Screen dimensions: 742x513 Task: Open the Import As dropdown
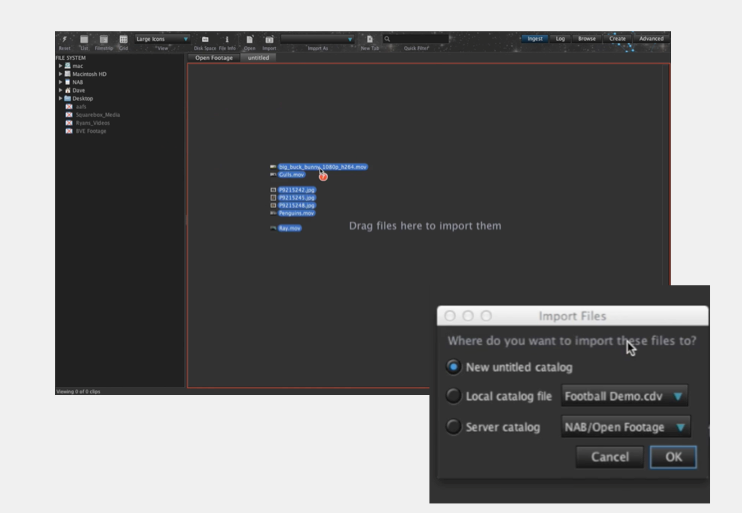point(318,39)
